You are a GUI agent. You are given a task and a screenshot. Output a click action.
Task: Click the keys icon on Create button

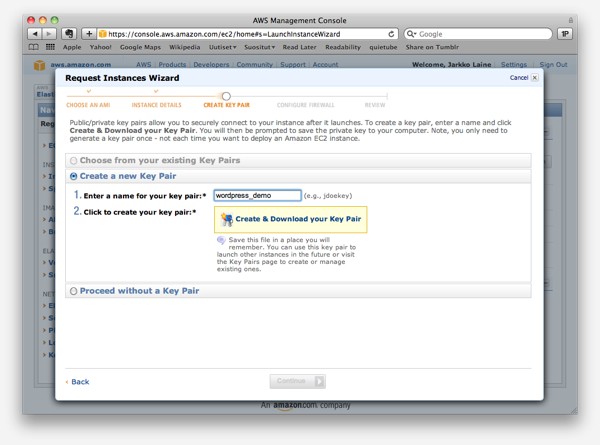(227, 219)
